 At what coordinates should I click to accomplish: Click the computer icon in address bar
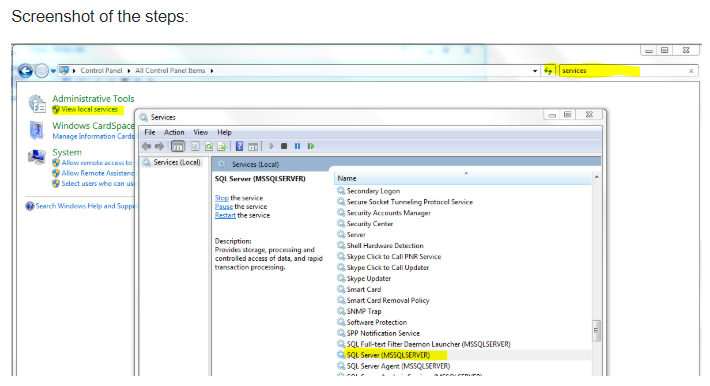(64, 71)
